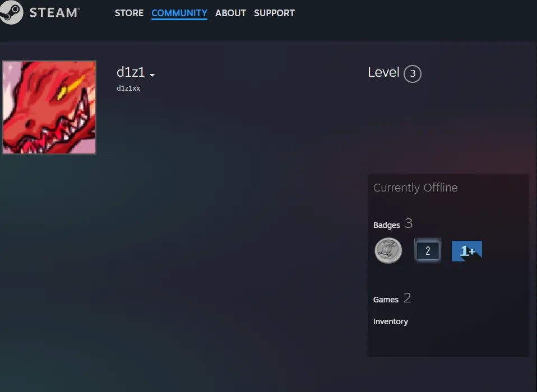Open the silver pillar community badge
This screenshot has height=392, width=537.
388,251
